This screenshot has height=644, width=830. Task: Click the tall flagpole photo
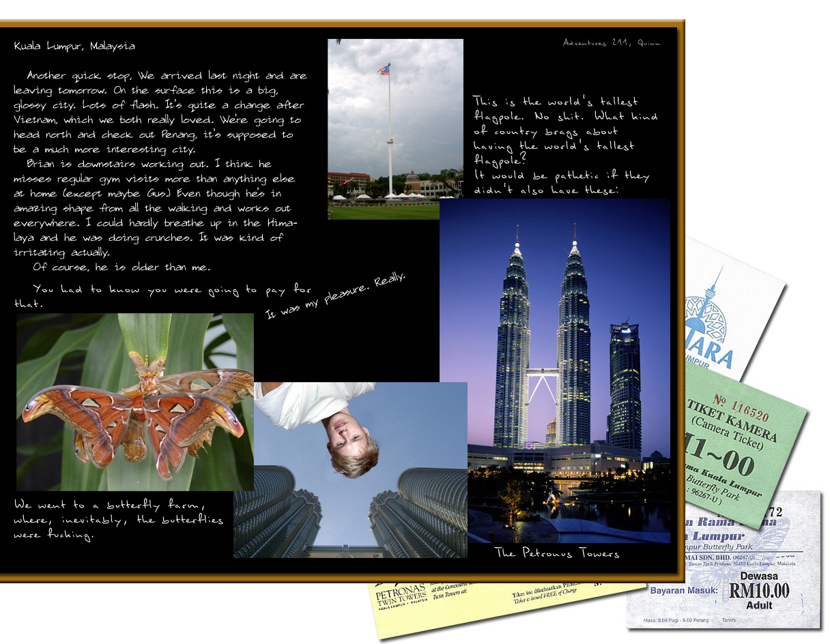click(395, 128)
